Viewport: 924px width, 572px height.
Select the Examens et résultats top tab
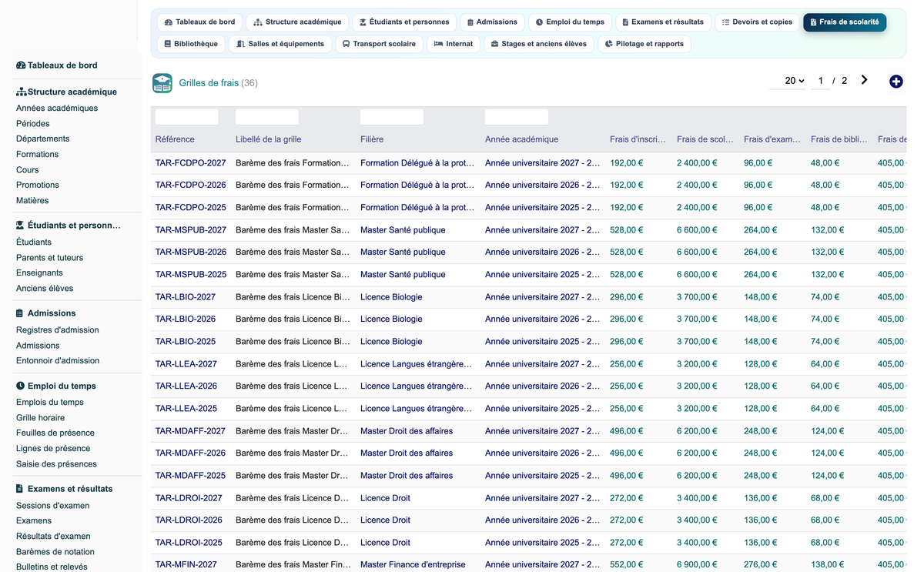coord(662,22)
